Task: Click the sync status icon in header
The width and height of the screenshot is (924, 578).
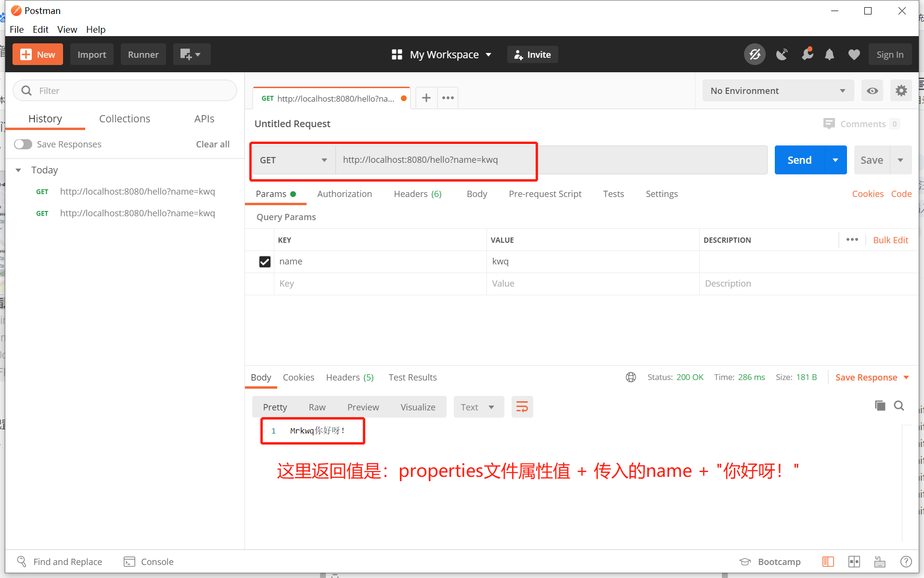Action: [x=754, y=54]
